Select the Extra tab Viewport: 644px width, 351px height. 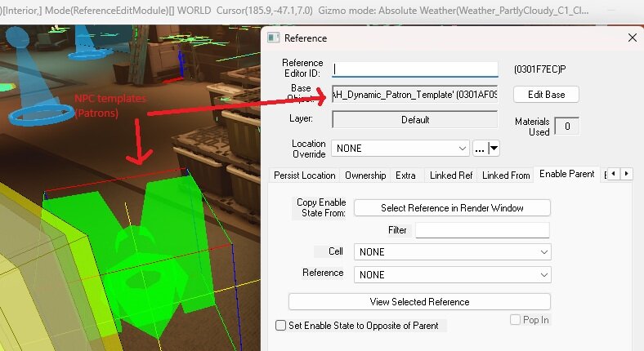405,175
